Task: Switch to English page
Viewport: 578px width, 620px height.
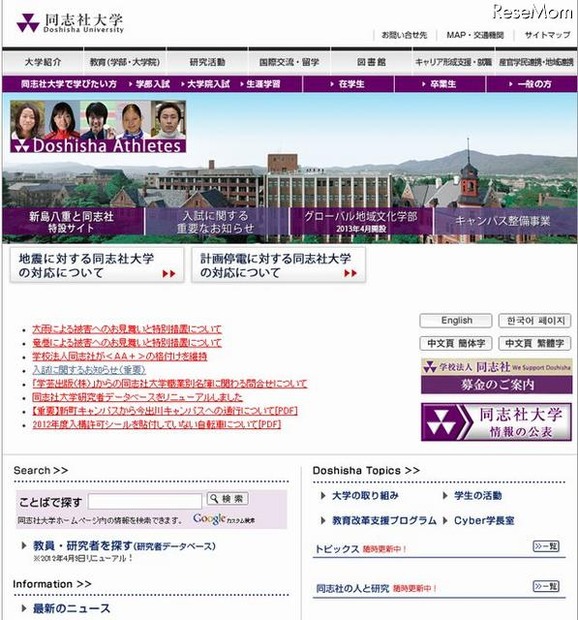Action: [456, 321]
